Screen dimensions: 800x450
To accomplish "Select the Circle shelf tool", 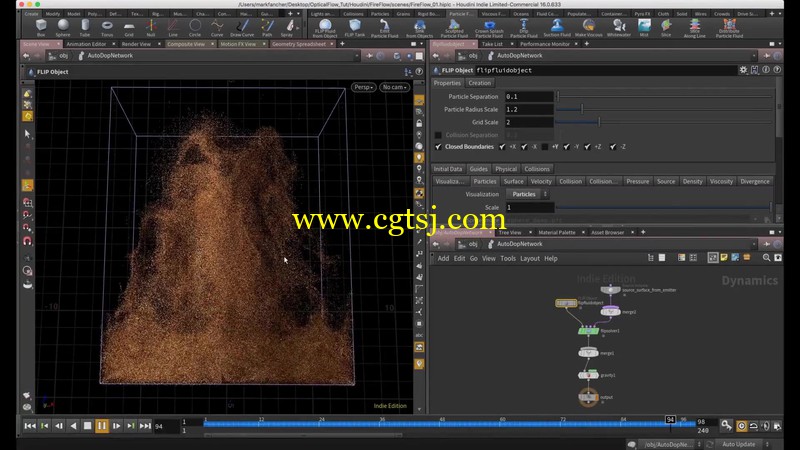I will click(x=195, y=28).
